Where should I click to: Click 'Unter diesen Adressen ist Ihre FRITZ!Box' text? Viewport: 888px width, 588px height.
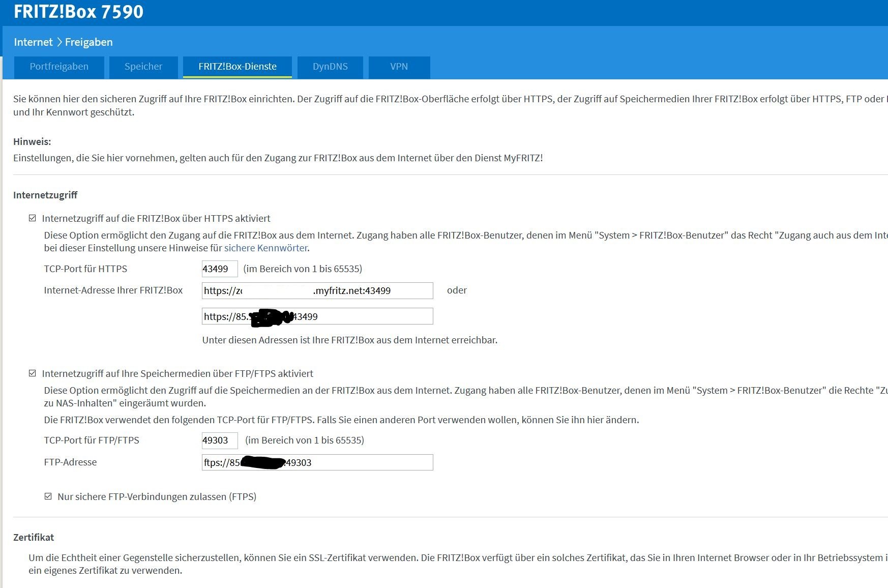click(350, 340)
